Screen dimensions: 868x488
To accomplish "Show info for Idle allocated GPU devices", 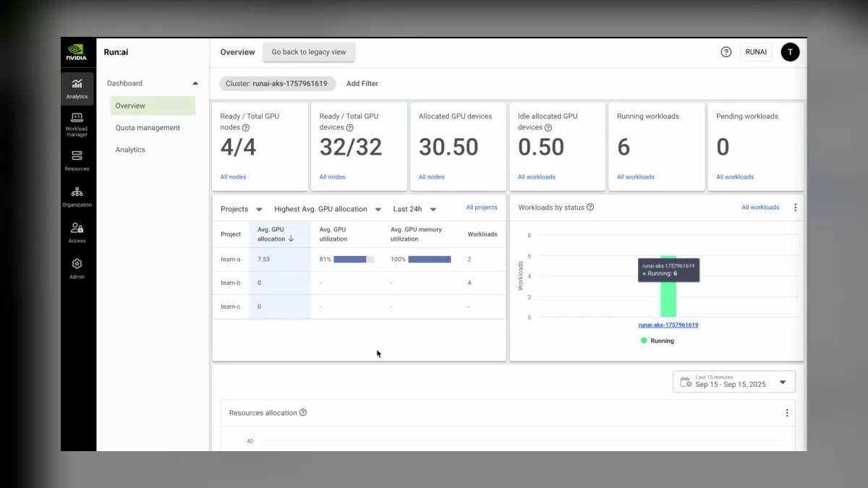I will coord(548,127).
